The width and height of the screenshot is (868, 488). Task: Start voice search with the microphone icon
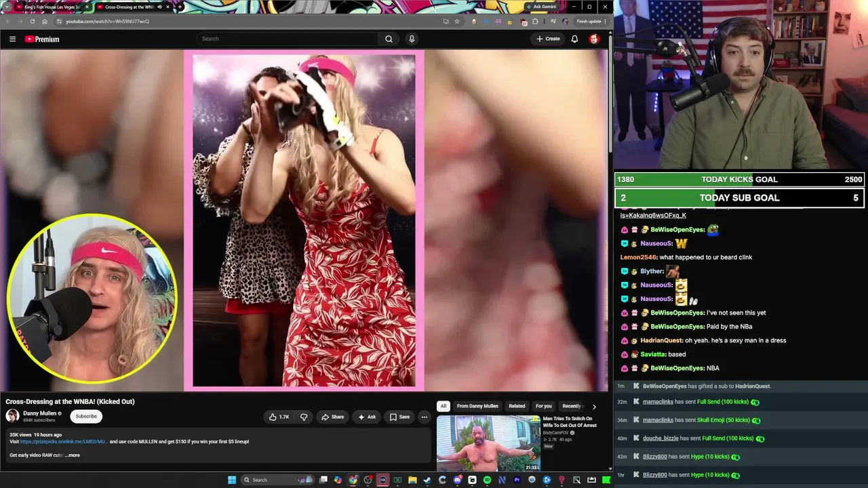tap(412, 39)
